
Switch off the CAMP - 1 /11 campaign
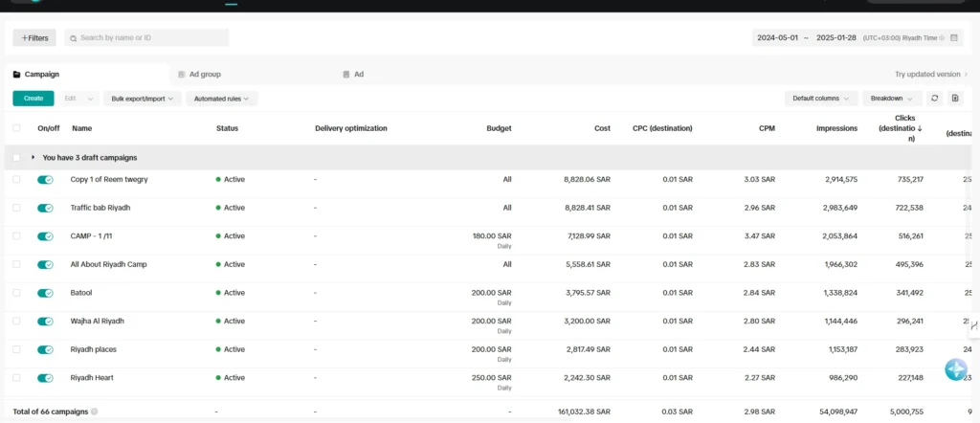click(45, 236)
